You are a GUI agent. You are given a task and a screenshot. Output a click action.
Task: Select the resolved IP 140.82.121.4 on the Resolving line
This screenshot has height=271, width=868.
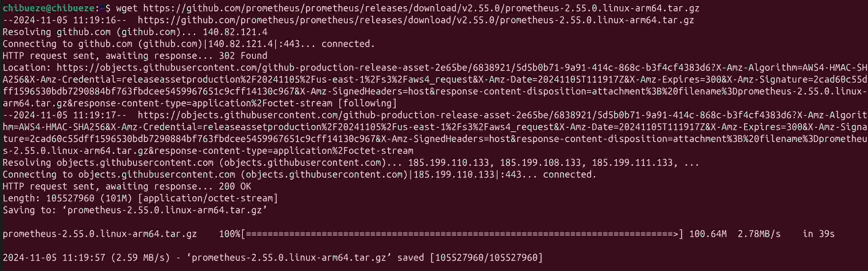pos(235,32)
